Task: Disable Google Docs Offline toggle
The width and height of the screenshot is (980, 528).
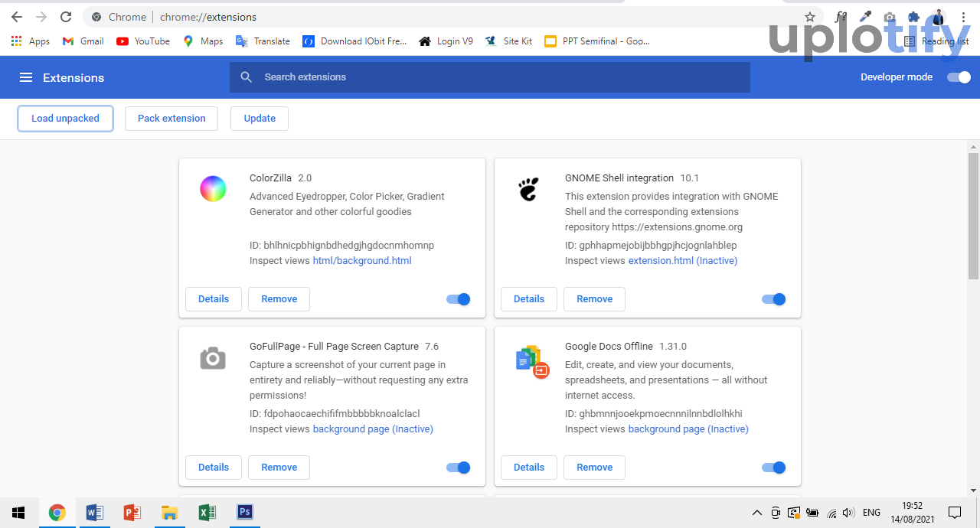Action: click(774, 468)
